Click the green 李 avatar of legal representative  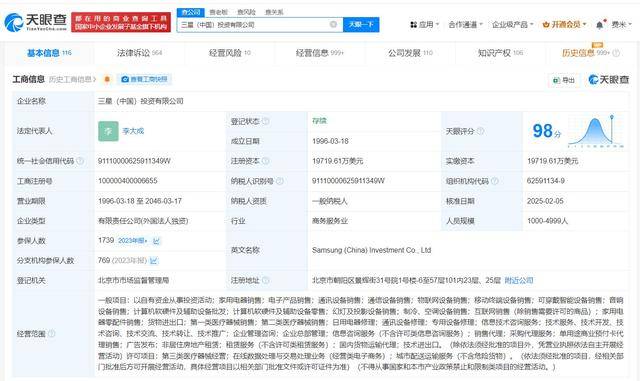(x=108, y=131)
